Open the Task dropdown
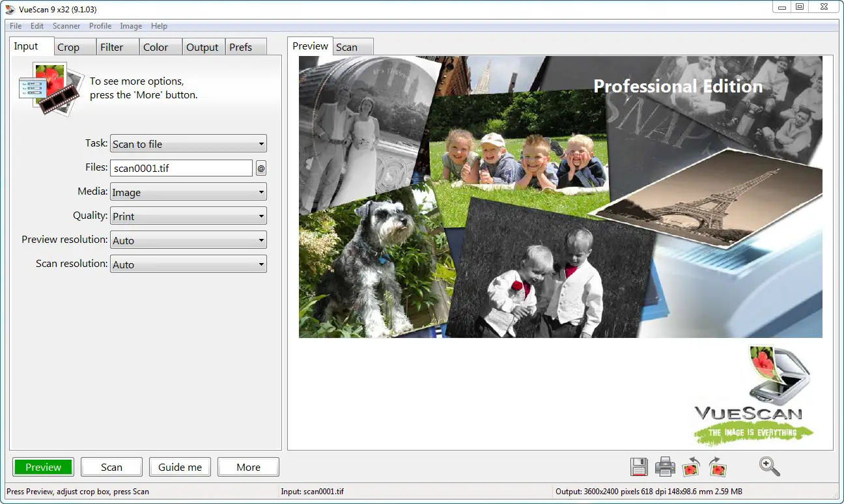 coord(188,144)
